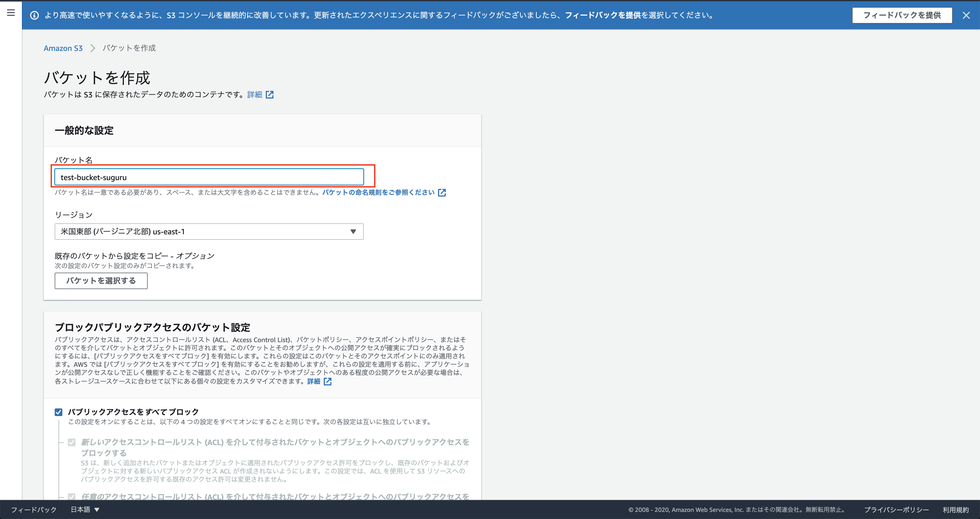
Task: Open バケットの命名規則をご参照ください link
Action: coord(378,193)
